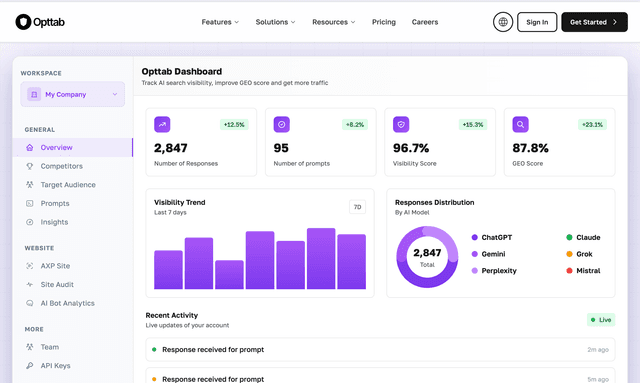The image size is (640, 383).
Task: Click the Target Audience people icon
Action: click(x=29, y=185)
